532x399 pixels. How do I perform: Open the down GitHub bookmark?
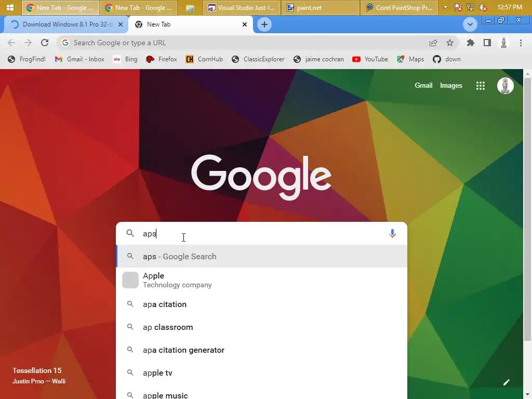tap(447, 59)
